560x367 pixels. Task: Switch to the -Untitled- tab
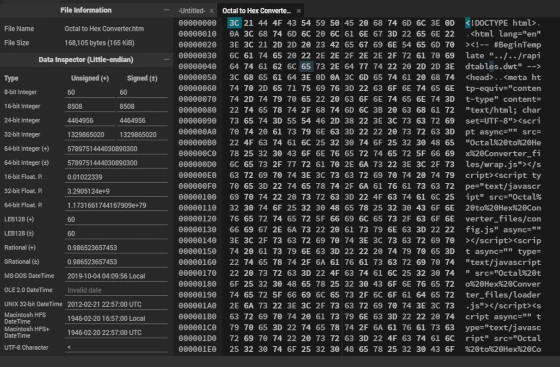pos(192,11)
